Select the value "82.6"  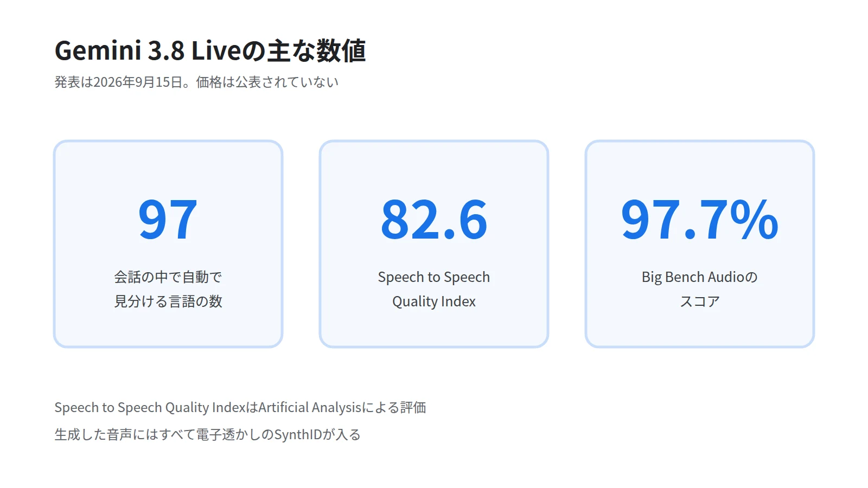(434, 219)
